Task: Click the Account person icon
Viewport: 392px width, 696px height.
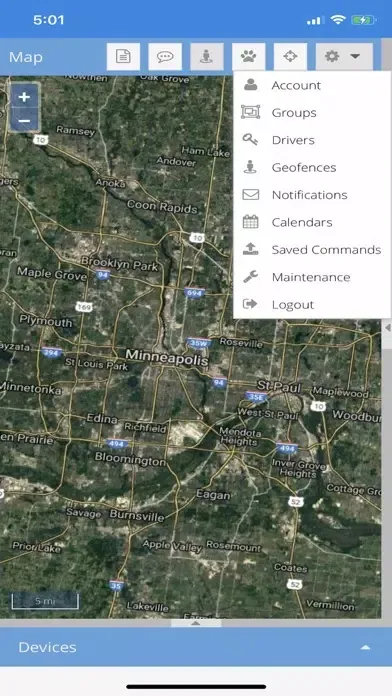Action: pos(250,85)
